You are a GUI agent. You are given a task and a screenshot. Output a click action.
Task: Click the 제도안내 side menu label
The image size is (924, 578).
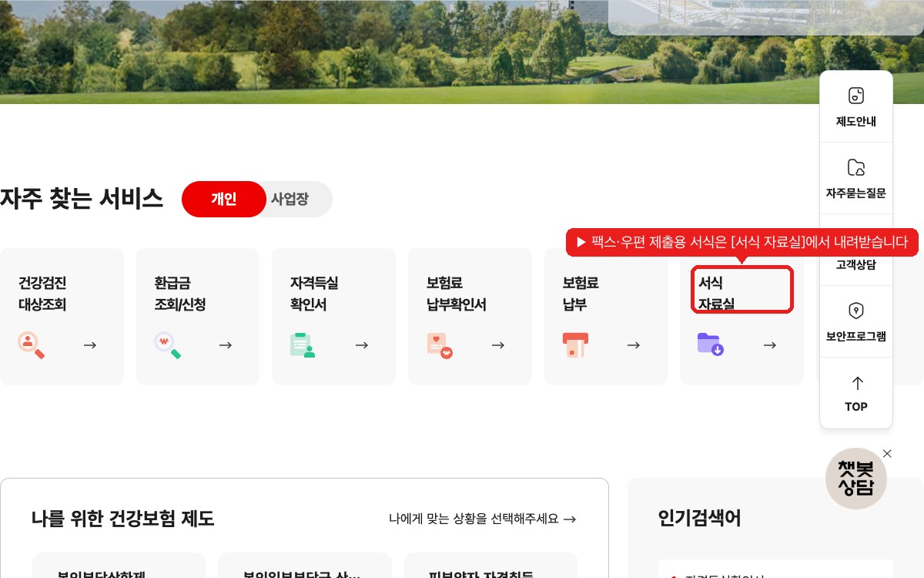pos(856,122)
